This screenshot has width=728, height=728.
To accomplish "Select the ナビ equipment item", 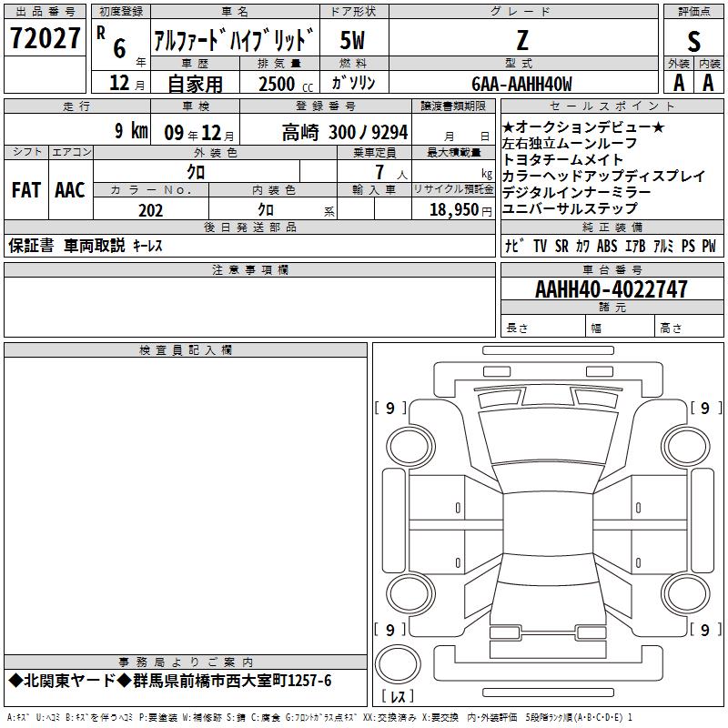I will [x=514, y=246].
